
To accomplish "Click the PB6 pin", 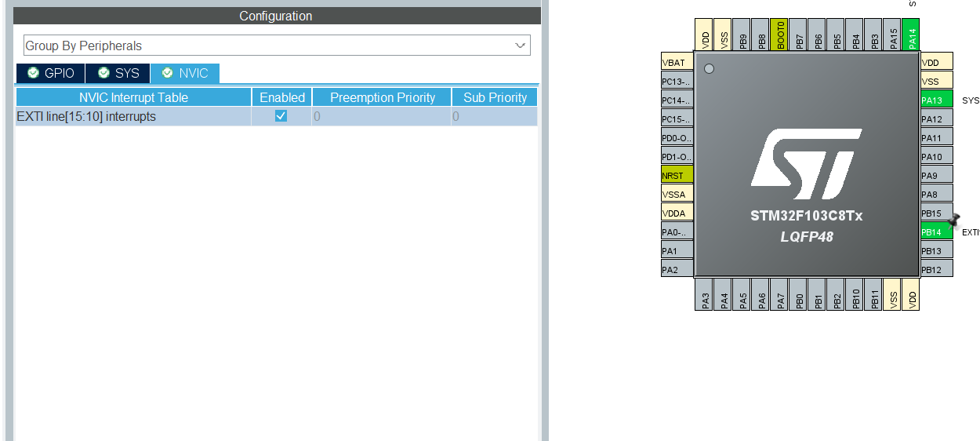I will point(816,35).
